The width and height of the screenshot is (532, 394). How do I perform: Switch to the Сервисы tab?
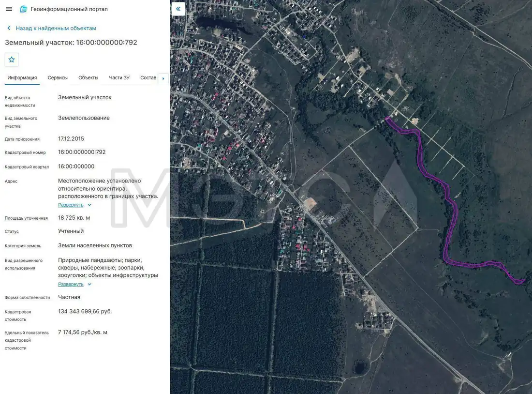tap(58, 78)
